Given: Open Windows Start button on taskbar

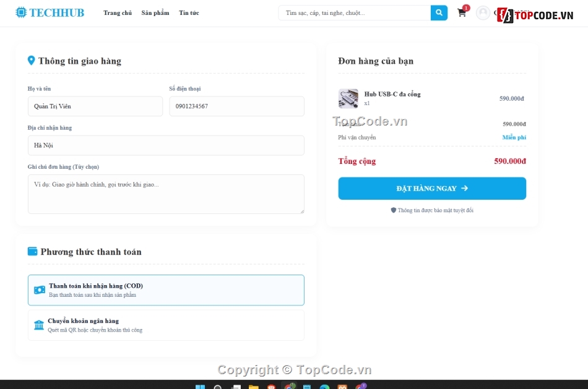Looking at the screenshot, I should [201, 387].
